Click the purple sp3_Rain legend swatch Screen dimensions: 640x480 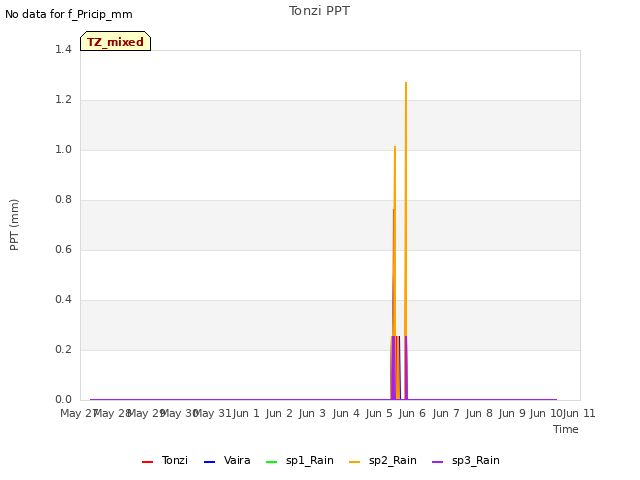point(438,462)
